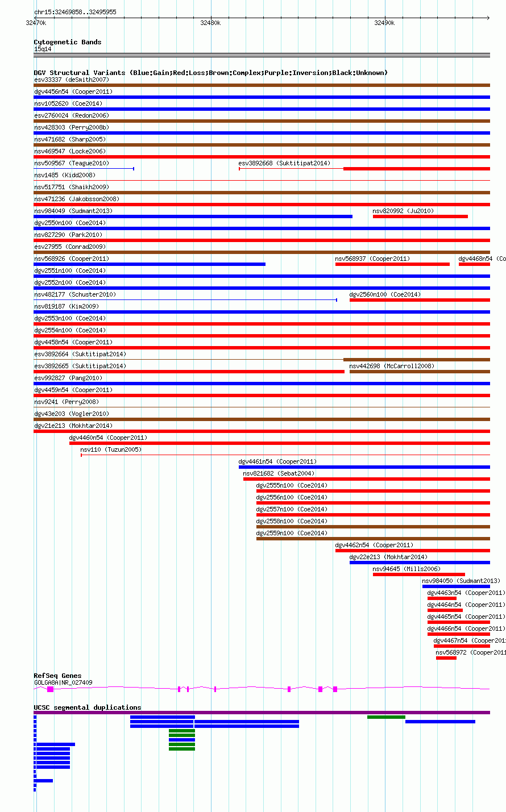This screenshot has height=812, width=506.
Task: Click nsv568926 (Cooper2011) label
Action: coord(72,259)
